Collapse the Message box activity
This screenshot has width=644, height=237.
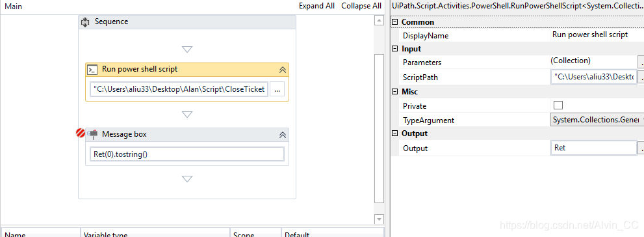pos(283,135)
